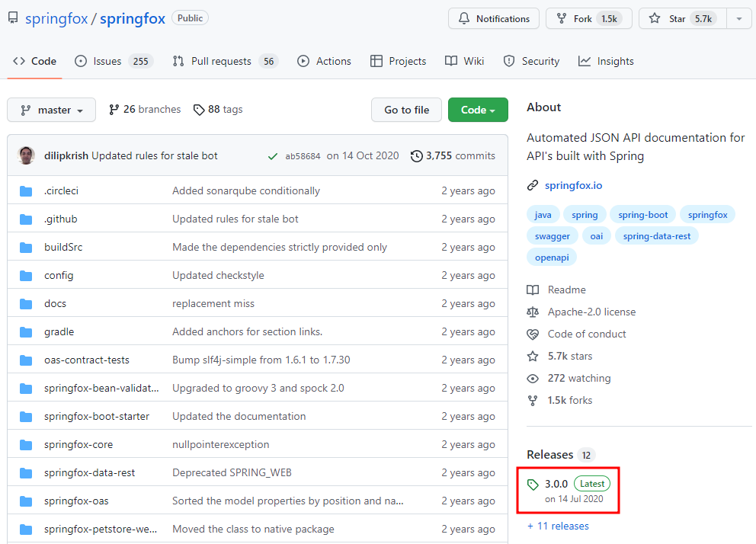Select the spring topic tag
The width and height of the screenshot is (756, 544).
click(585, 214)
